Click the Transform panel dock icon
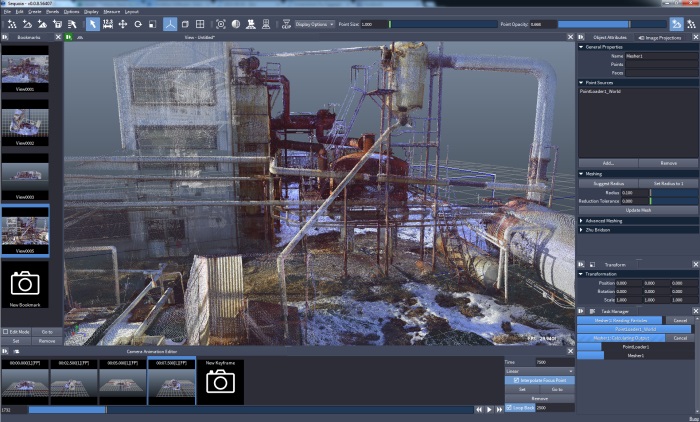 pyautogui.click(x=581, y=264)
